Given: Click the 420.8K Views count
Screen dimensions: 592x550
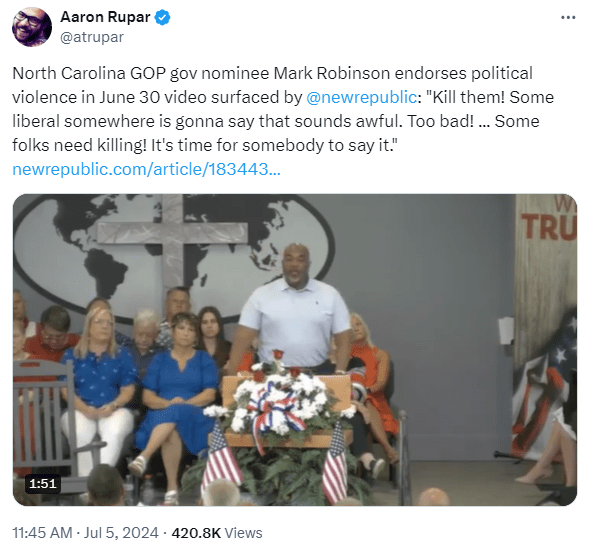Looking at the screenshot, I should 217,533.
